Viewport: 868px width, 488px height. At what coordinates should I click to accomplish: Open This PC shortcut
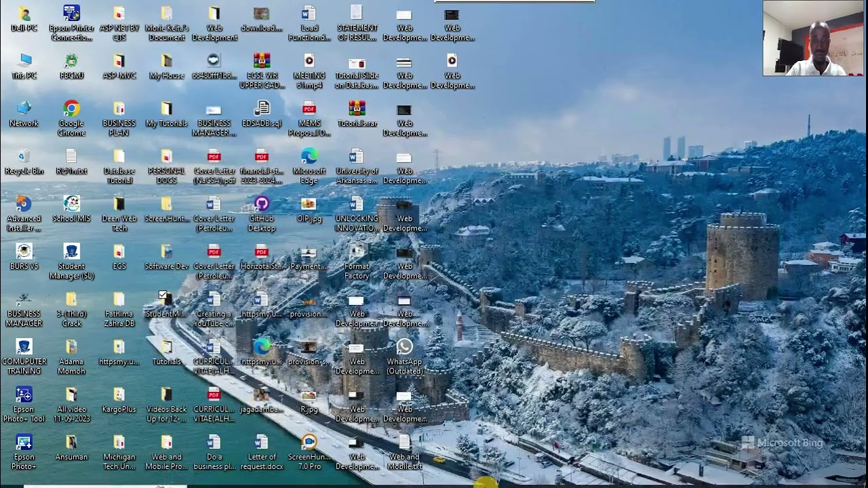click(24, 67)
